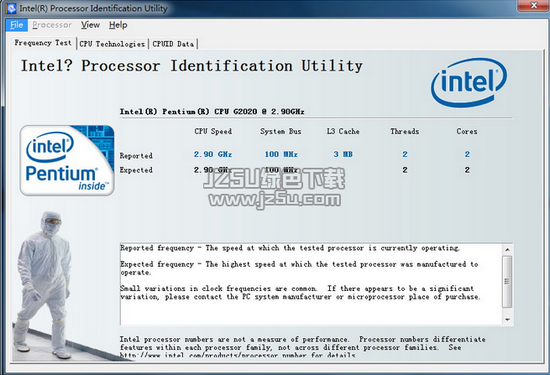Click the 'System Bus' column header

(x=281, y=131)
